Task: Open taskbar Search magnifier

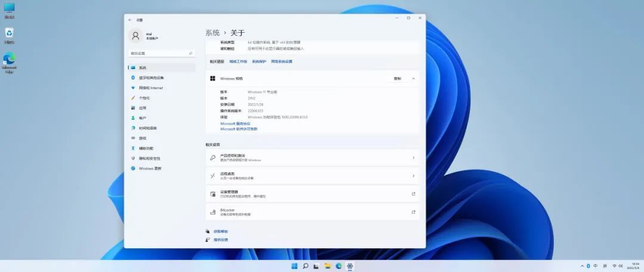Action: point(305,266)
